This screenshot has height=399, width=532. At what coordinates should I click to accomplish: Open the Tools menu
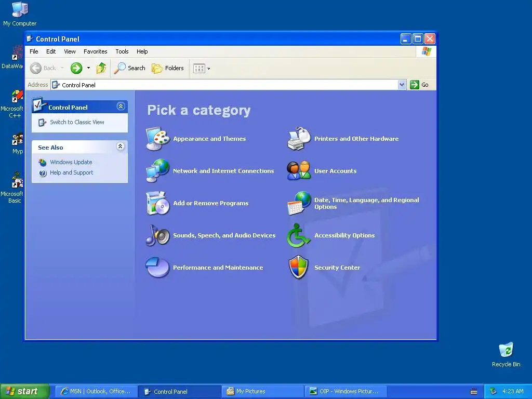(x=122, y=51)
